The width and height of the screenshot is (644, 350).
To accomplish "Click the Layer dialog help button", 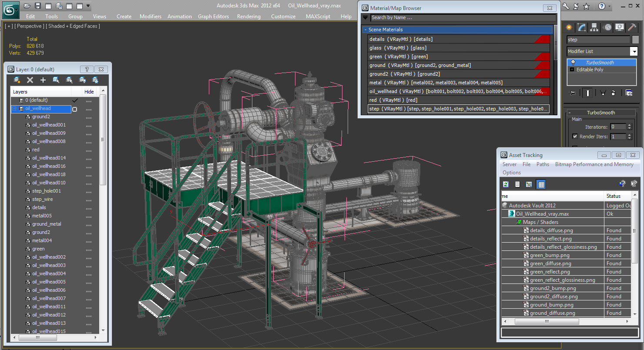I will tap(87, 70).
